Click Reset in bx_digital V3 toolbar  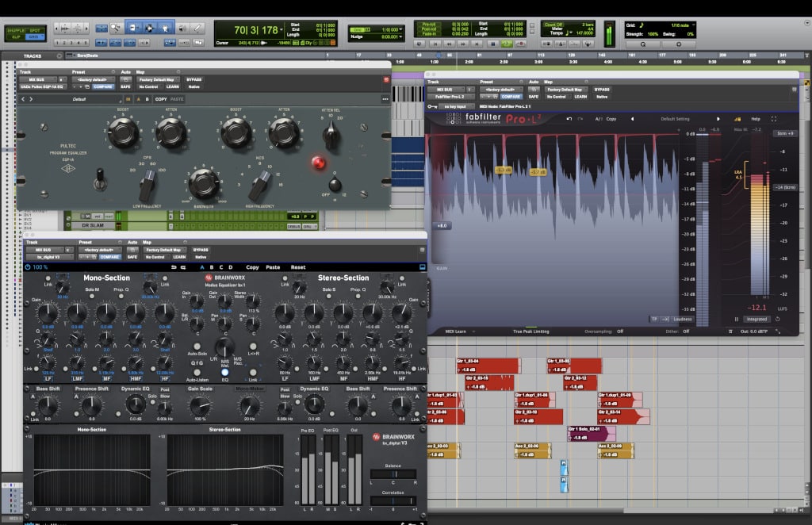298,267
